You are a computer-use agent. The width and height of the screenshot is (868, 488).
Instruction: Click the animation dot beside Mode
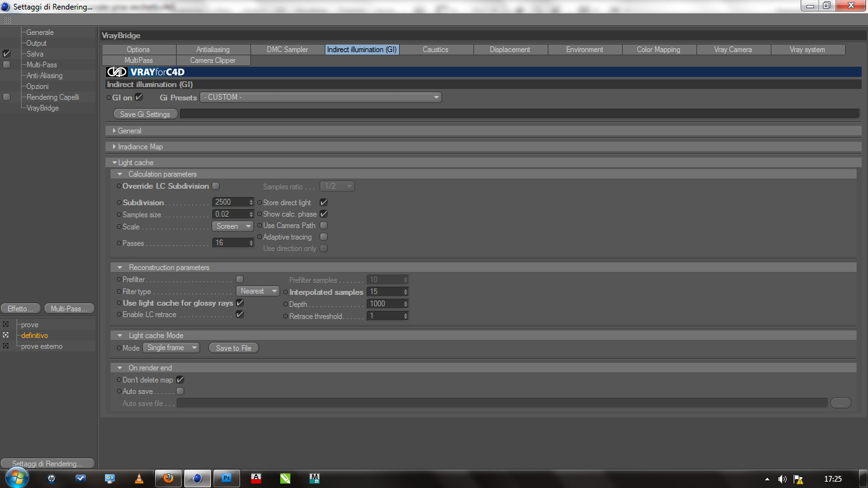pos(119,348)
